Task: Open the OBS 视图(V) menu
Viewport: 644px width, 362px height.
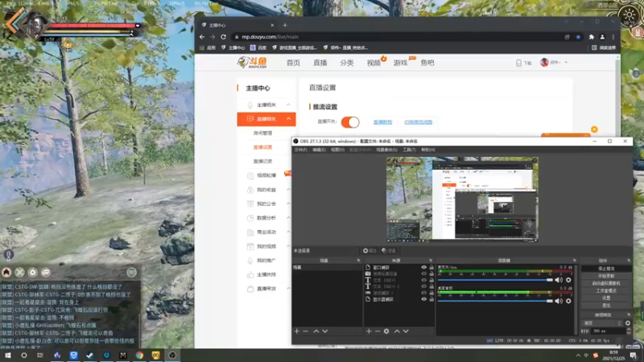Action: click(x=337, y=150)
